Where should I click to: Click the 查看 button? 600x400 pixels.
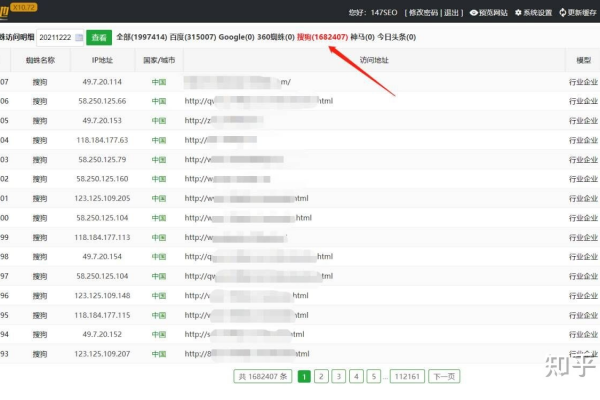(99, 37)
